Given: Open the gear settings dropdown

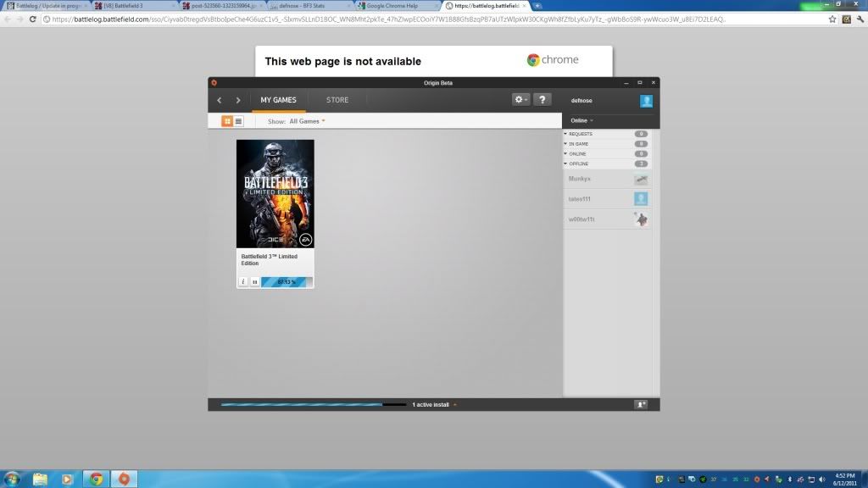Looking at the screenshot, I should (x=520, y=99).
